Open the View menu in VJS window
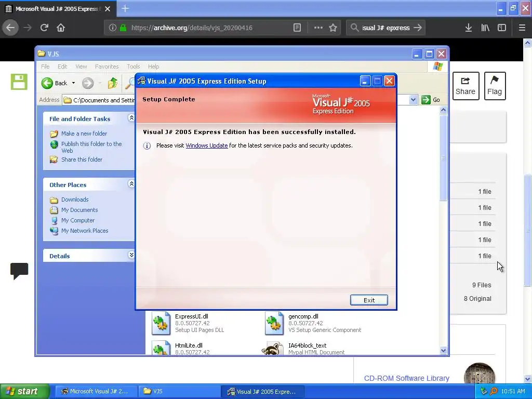Image resolution: width=532 pixels, height=399 pixels. (81, 66)
